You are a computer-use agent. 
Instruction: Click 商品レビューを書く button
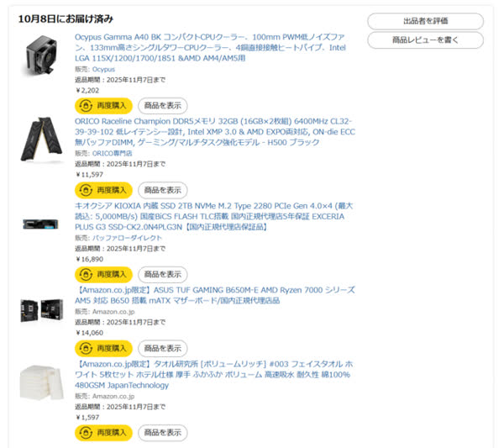[425, 40]
